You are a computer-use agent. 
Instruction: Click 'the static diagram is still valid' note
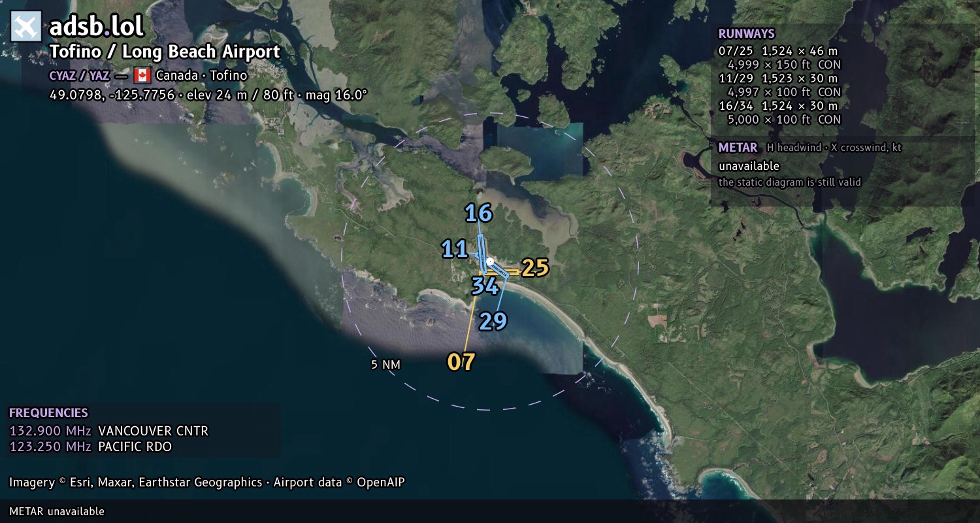[790, 182]
